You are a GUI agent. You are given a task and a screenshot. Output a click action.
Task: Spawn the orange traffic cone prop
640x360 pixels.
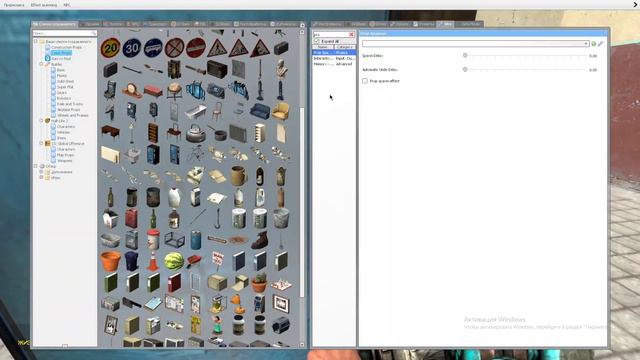(x=153, y=260)
